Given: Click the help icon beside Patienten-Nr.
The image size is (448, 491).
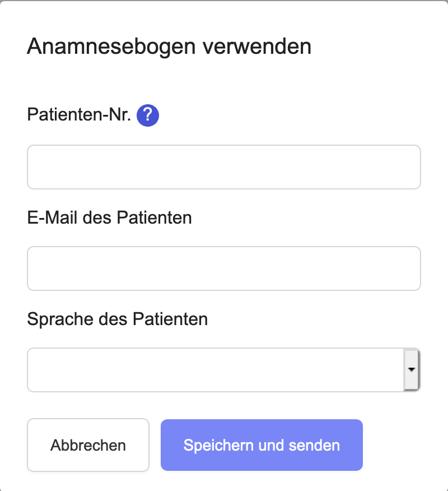Looking at the screenshot, I should point(148,115).
